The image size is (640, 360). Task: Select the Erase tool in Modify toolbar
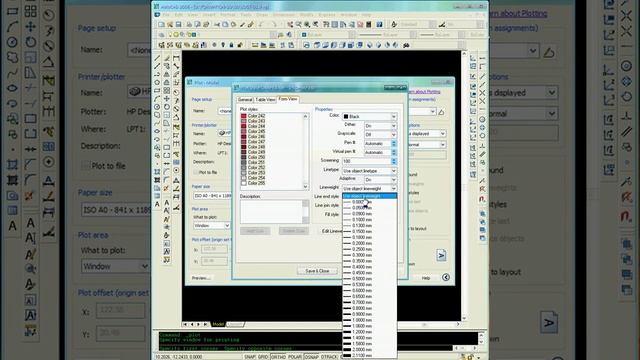(x=167, y=58)
